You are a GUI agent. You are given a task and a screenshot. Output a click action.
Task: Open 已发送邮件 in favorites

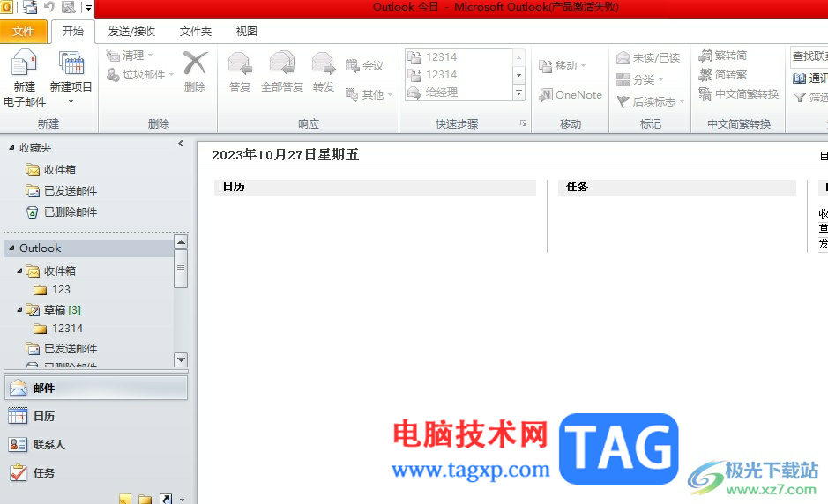[x=61, y=190]
